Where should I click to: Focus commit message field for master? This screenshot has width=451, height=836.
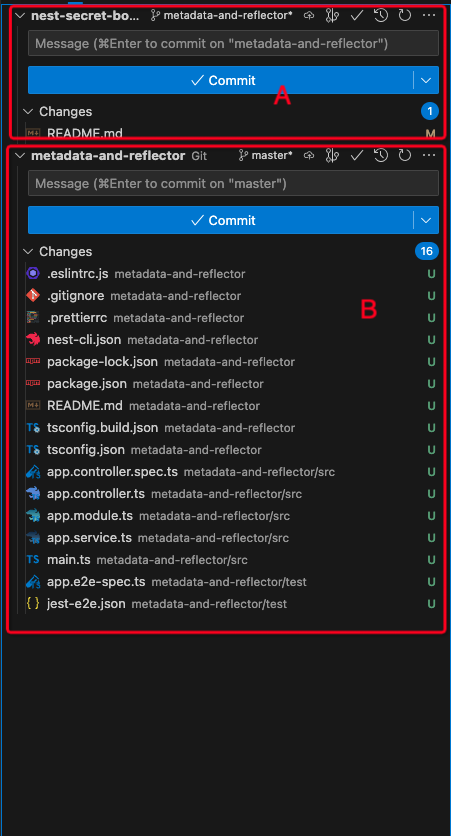point(233,183)
